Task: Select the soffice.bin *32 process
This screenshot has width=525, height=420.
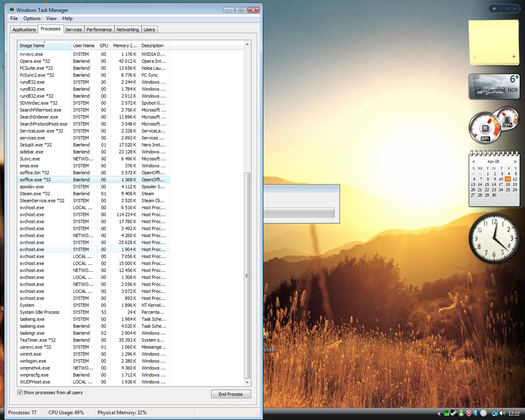Action: pos(94,173)
